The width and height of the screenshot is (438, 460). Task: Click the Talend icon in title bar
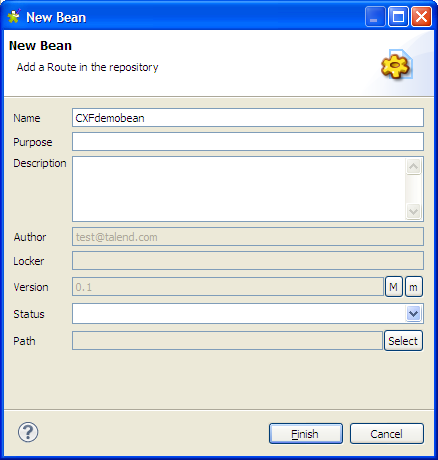click(x=14, y=16)
